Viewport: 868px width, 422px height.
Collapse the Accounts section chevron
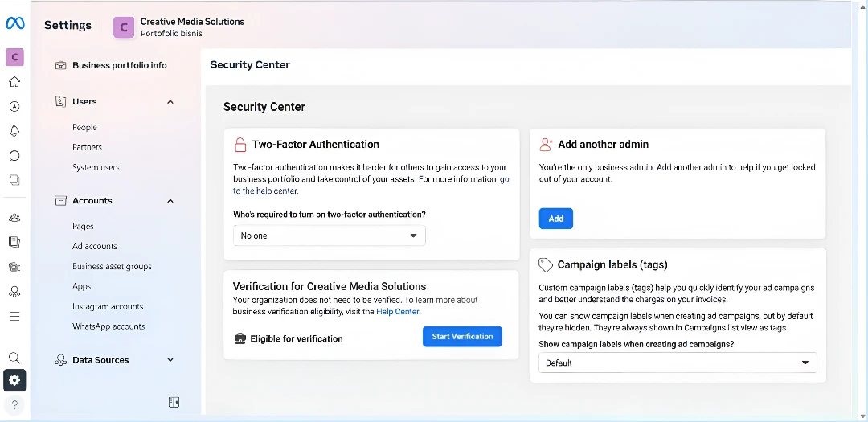170,201
